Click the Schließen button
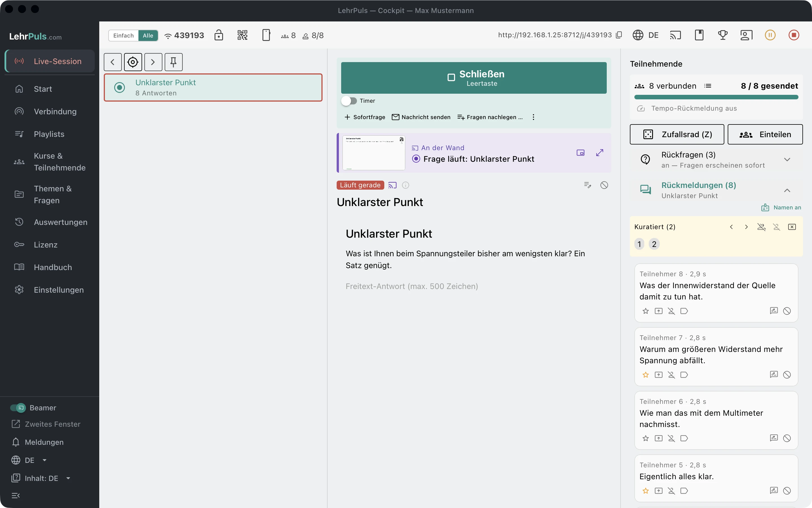 [474, 78]
